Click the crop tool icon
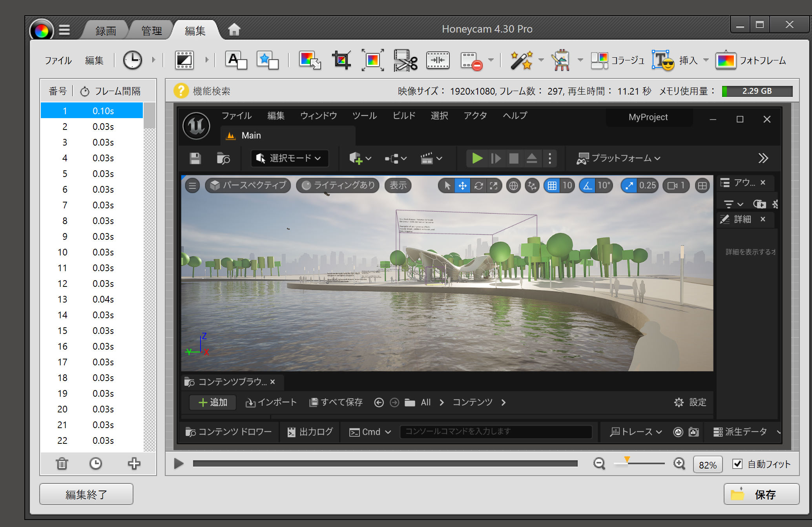The width and height of the screenshot is (812, 527). (341, 60)
